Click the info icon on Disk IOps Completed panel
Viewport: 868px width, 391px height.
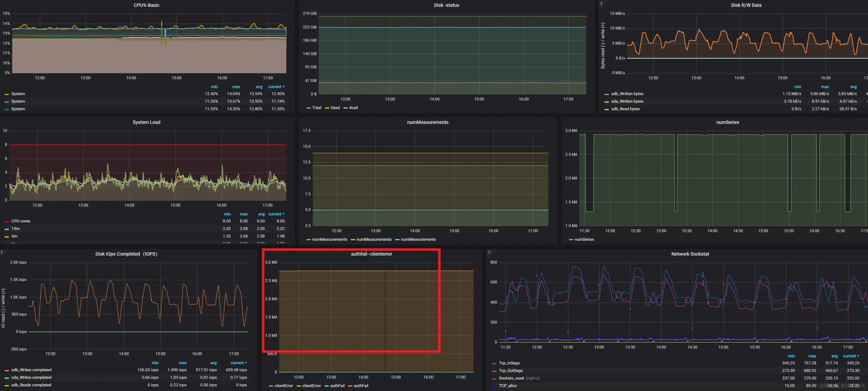[x=2, y=252]
